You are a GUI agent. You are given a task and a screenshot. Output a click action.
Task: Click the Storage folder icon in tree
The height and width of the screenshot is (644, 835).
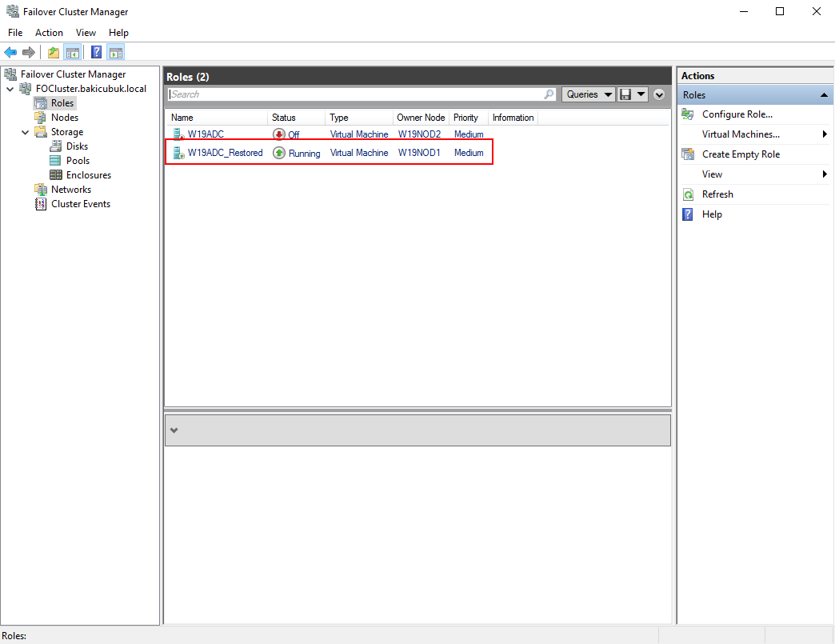tap(41, 131)
